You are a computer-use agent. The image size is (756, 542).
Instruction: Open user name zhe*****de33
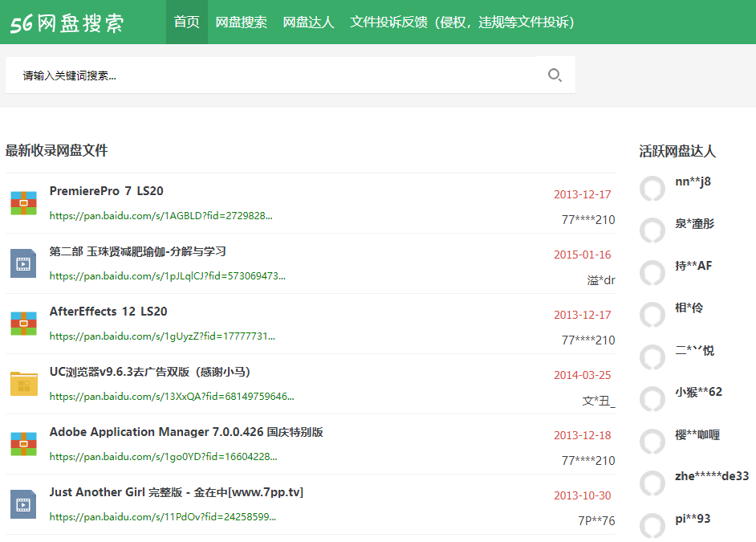[x=712, y=476]
